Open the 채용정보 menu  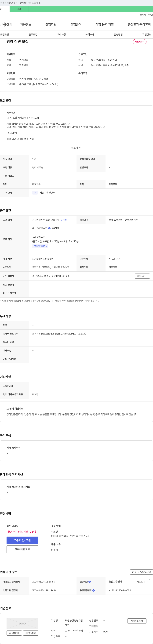coord(26,24)
